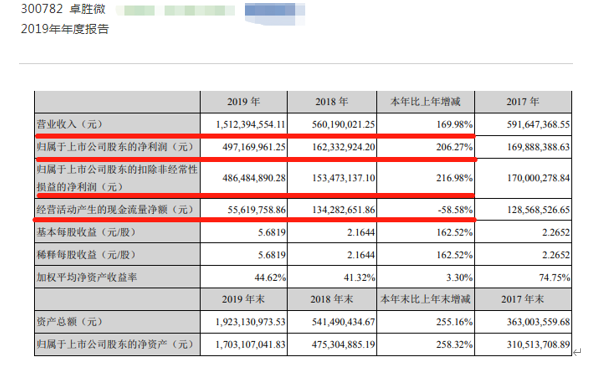Click the 258.32% net assets growth cell
599x369 pixels.
point(455,345)
